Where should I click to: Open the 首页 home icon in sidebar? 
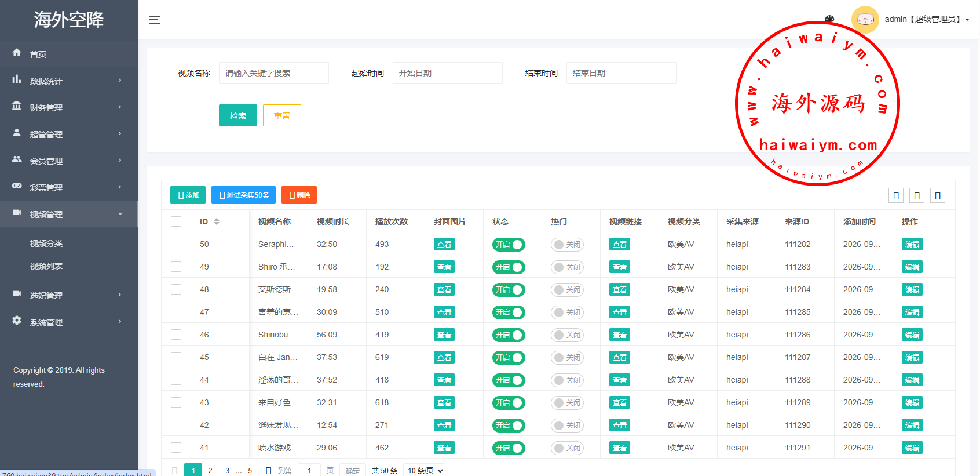click(17, 53)
